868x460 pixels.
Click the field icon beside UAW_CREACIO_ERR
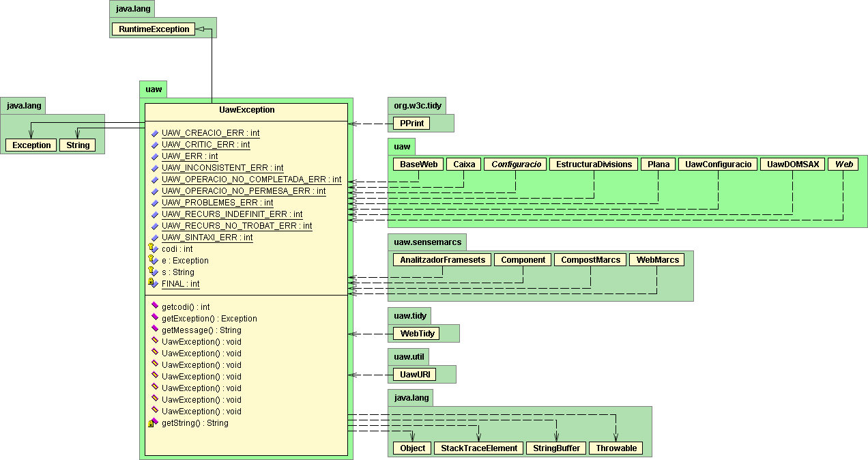tap(155, 133)
